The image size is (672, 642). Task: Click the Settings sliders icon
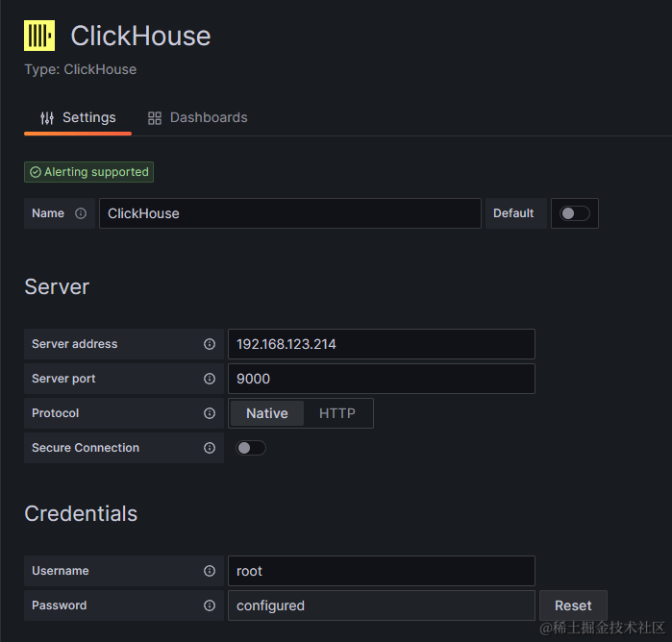(x=47, y=118)
